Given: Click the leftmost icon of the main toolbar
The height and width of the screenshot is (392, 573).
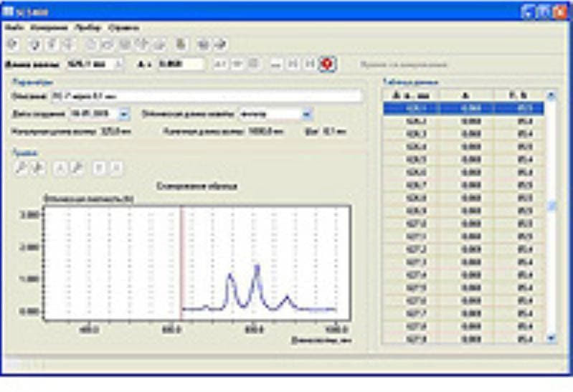Looking at the screenshot, I should click(x=13, y=44).
